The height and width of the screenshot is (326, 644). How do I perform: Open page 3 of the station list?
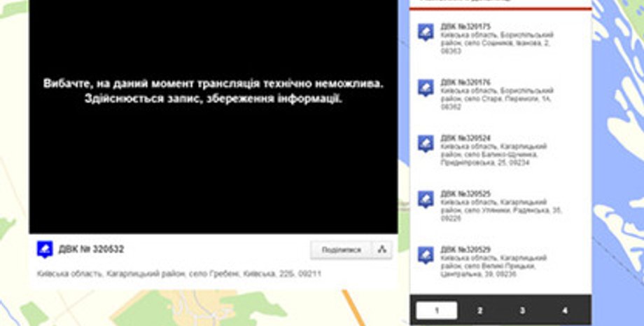pyautogui.click(x=522, y=310)
